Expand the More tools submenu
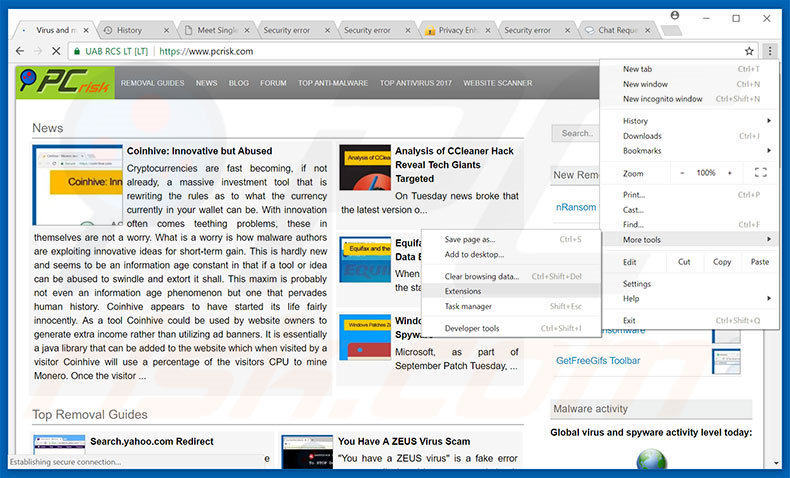 [690, 240]
